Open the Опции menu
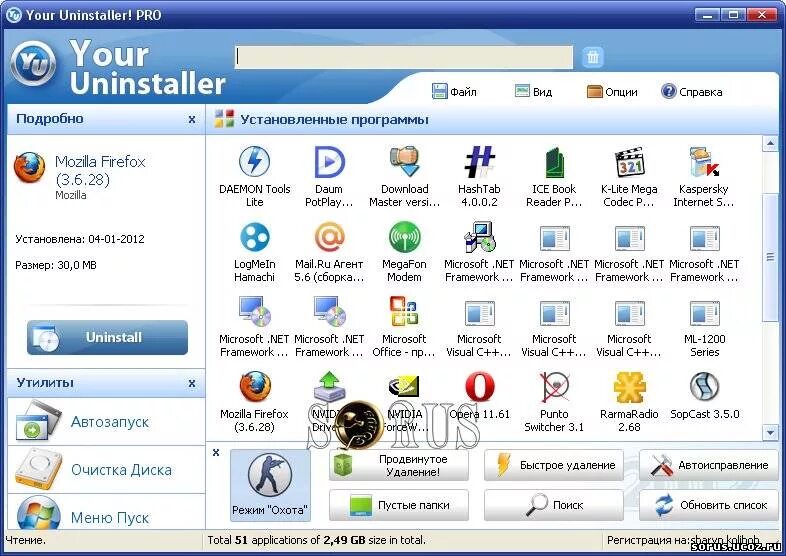This screenshot has height=556, width=786. point(612,92)
